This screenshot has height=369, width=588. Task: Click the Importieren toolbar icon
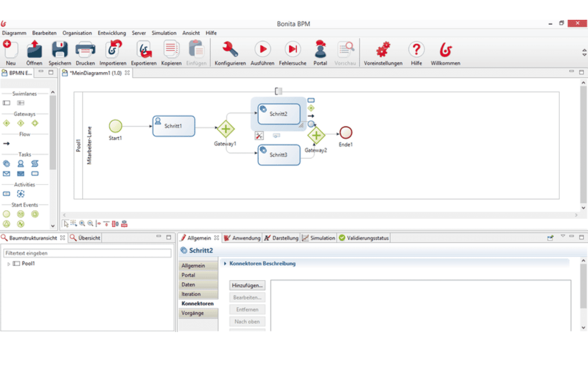point(113,50)
